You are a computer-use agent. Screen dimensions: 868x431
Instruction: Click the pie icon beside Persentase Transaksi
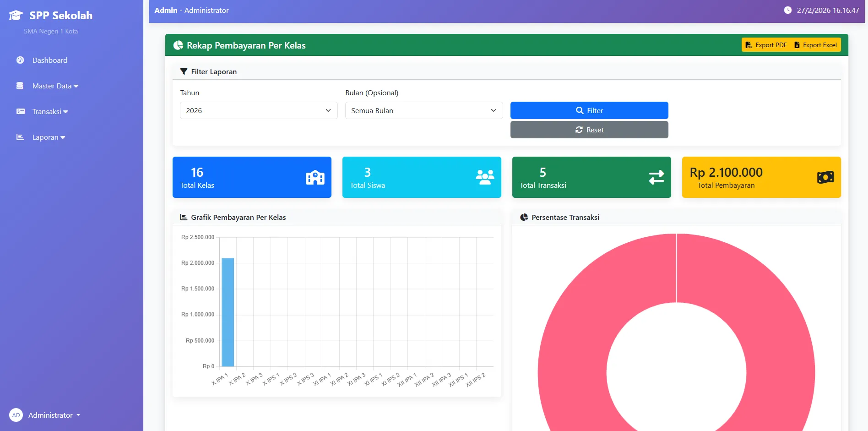(x=524, y=217)
